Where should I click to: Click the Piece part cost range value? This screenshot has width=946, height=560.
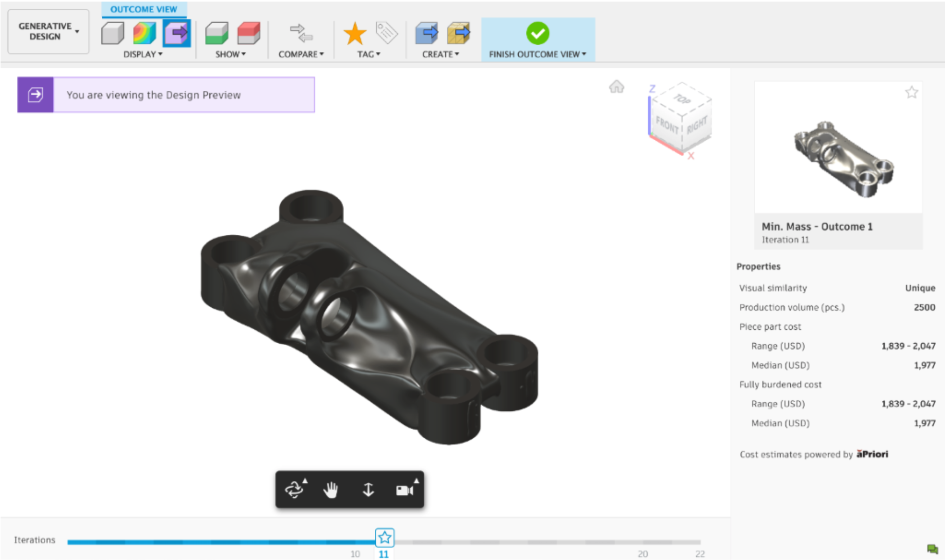click(908, 346)
